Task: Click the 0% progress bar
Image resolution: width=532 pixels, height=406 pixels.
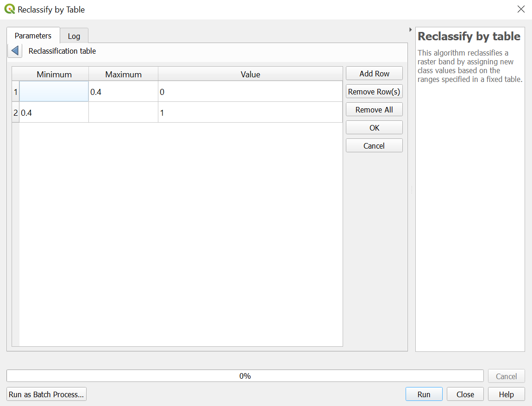Action: 245,376
